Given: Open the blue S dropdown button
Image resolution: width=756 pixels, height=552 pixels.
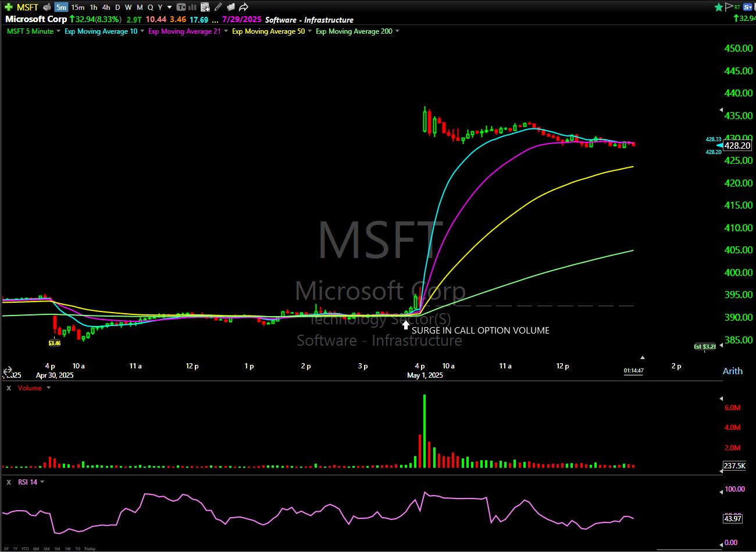Looking at the screenshot, I should [748, 7].
